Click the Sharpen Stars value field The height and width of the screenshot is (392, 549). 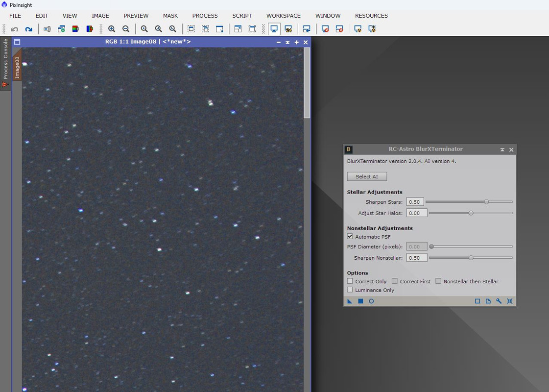click(415, 202)
